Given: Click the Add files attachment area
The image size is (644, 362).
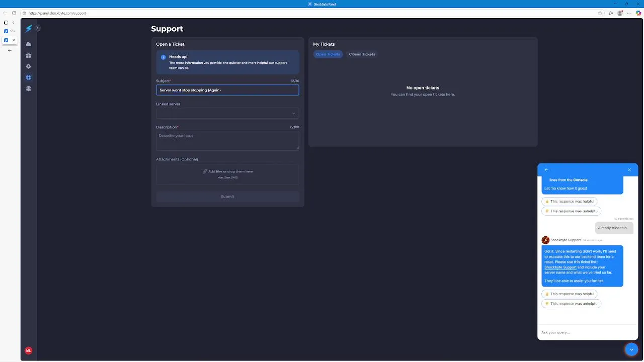Looking at the screenshot, I should 227,174.
